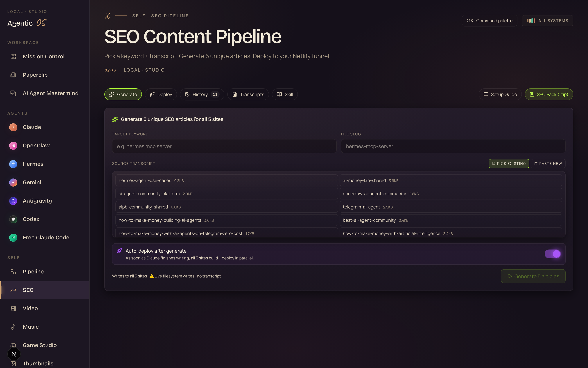The width and height of the screenshot is (588, 368).
Task: Select transcript openclaw-ai-agent-community
Action: [x=451, y=194]
